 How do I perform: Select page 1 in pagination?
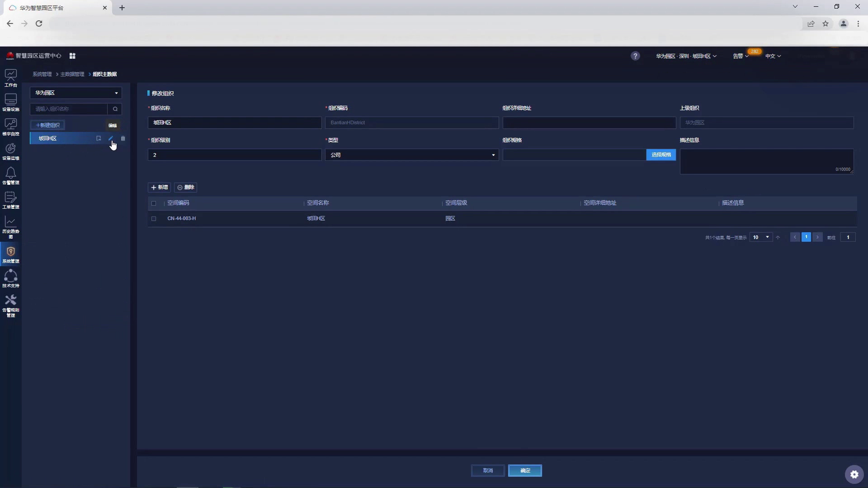click(x=806, y=237)
